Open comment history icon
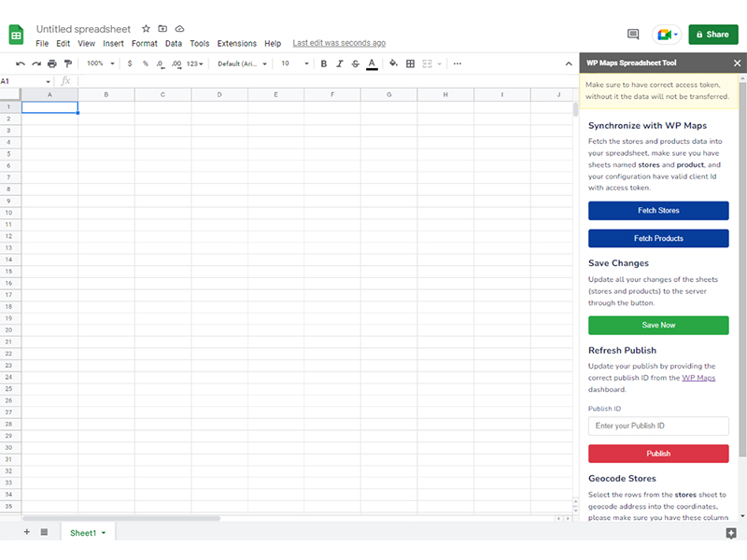The height and width of the screenshot is (560, 747). [633, 35]
